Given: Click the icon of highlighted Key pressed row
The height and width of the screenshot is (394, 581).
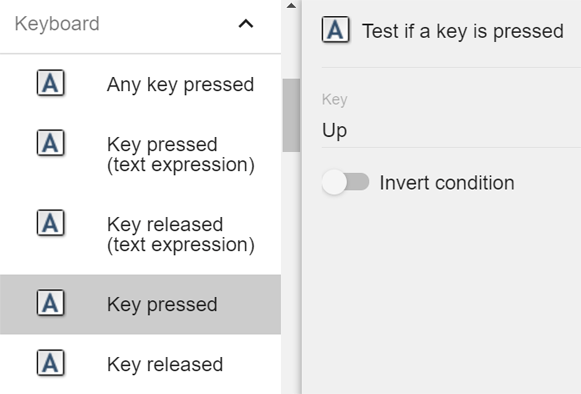Looking at the screenshot, I should [x=50, y=303].
